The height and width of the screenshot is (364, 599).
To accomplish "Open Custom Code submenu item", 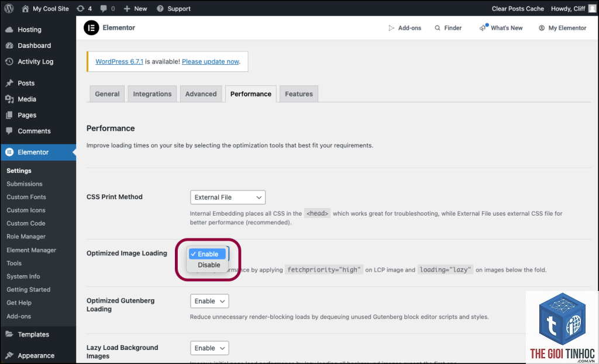I will point(26,223).
